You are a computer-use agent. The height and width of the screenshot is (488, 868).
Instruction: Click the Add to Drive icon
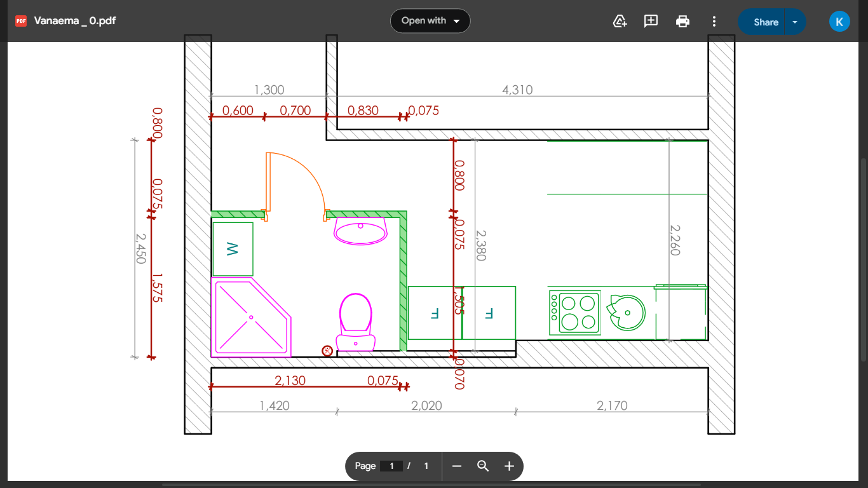coord(620,21)
